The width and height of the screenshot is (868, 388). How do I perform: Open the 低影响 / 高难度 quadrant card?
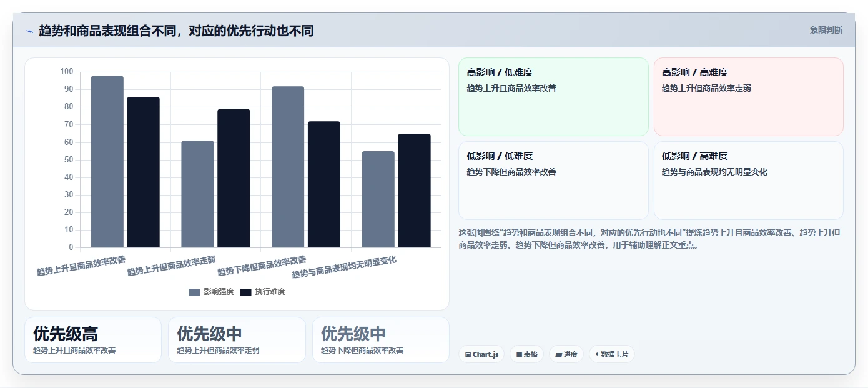point(748,181)
